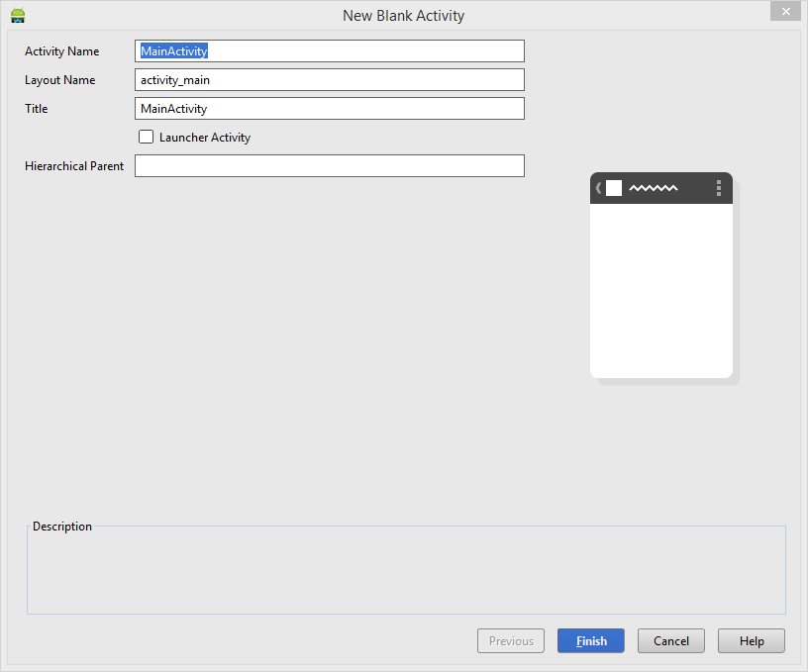808x672 pixels.
Task: Cancel the new activity wizard
Action: coord(671,641)
